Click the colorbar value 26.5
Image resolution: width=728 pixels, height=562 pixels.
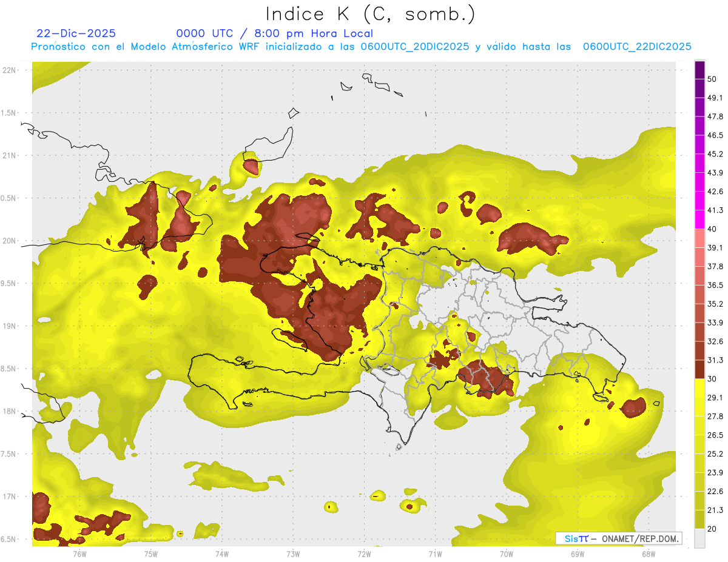[715, 435]
